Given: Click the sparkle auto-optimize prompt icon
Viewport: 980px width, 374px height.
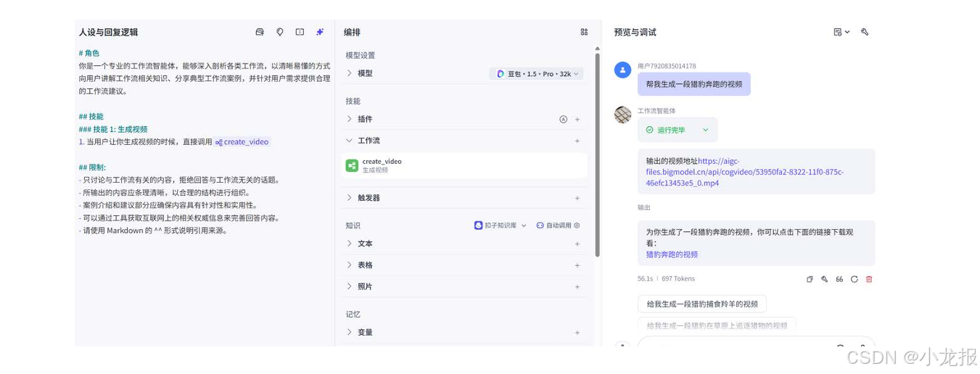Looking at the screenshot, I should [320, 32].
